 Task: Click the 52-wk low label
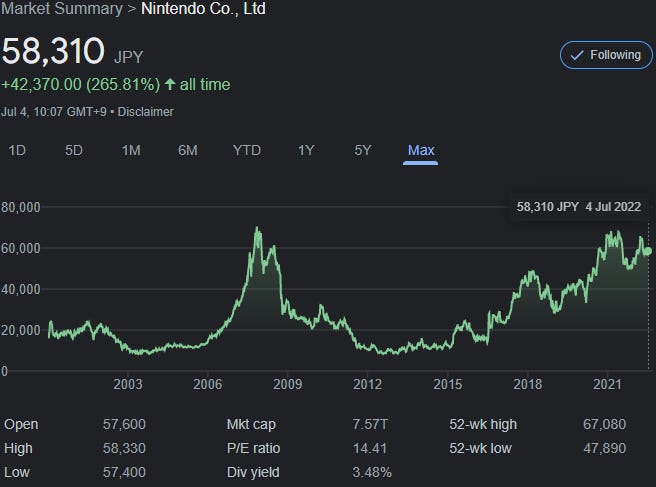[480, 448]
